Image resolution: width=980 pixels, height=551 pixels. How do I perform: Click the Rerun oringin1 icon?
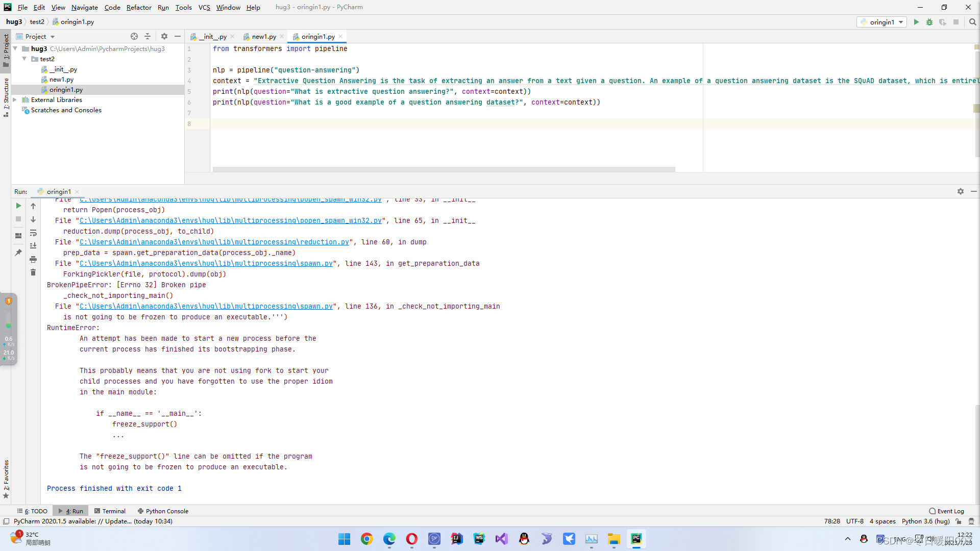click(x=18, y=206)
